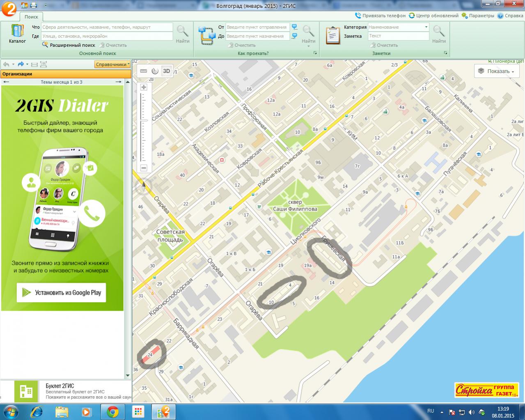Click the map rotation spiral icon

(x=155, y=71)
